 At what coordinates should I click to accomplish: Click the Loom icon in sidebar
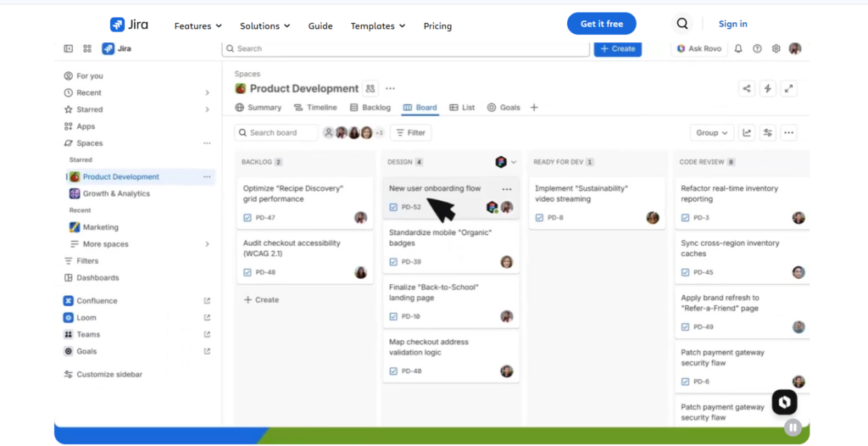click(68, 317)
